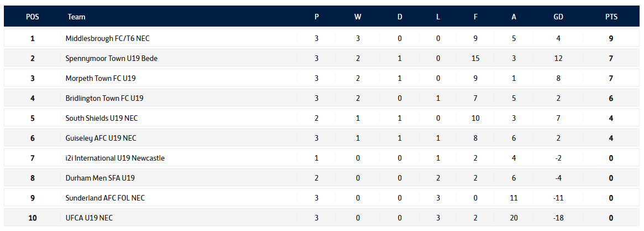Select the F column header
The width and height of the screenshot is (644, 231).
click(x=475, y=17)
